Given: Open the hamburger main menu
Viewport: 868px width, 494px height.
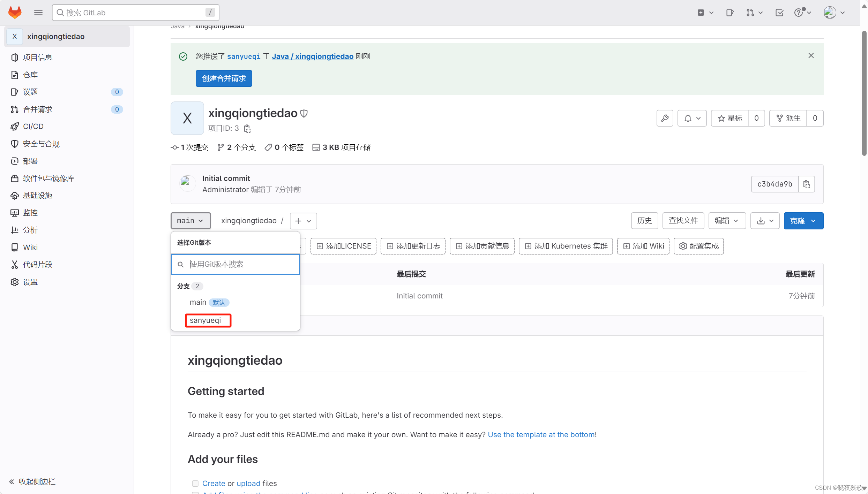Looking at the screenshot, I should coord(38,13).
